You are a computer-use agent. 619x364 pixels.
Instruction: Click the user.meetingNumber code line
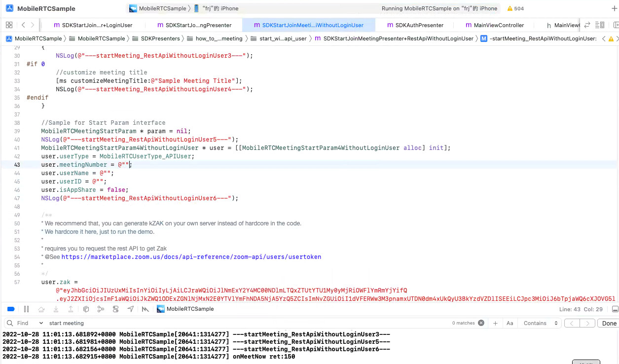pos(86,165)
